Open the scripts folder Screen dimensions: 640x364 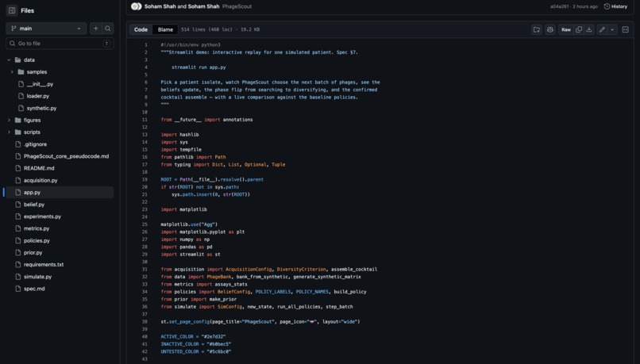click(32, 132)
